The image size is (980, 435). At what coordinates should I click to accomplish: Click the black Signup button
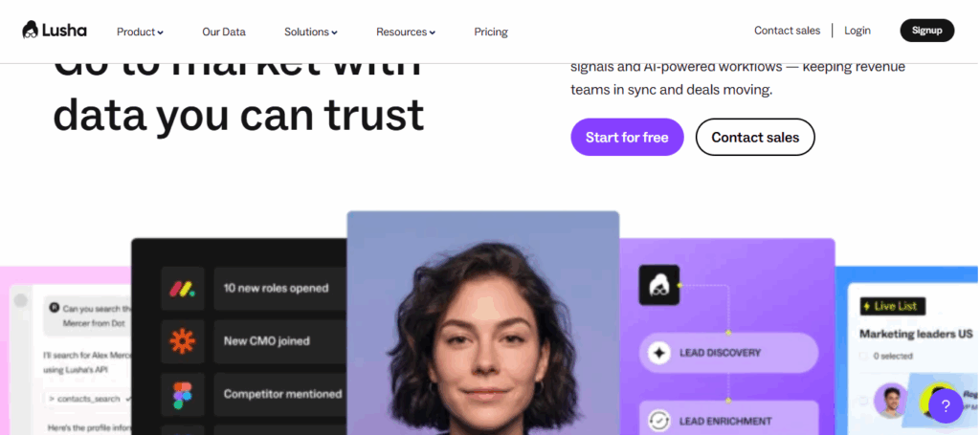[x=926, y=31]
